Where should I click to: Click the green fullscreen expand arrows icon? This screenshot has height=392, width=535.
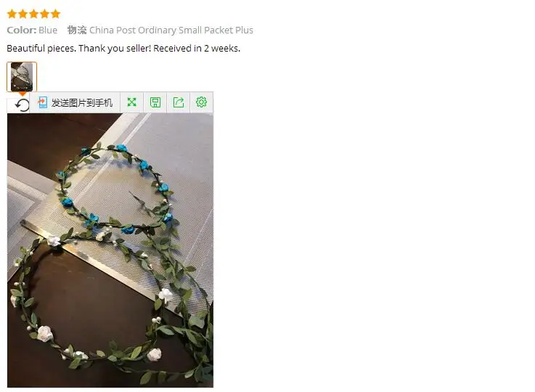click(131, 102)
